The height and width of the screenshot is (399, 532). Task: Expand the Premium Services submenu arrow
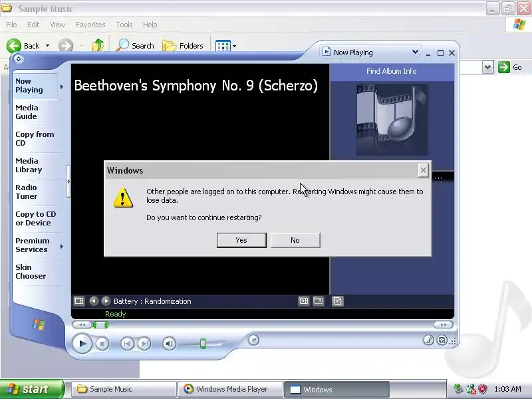tap(62, 246)
